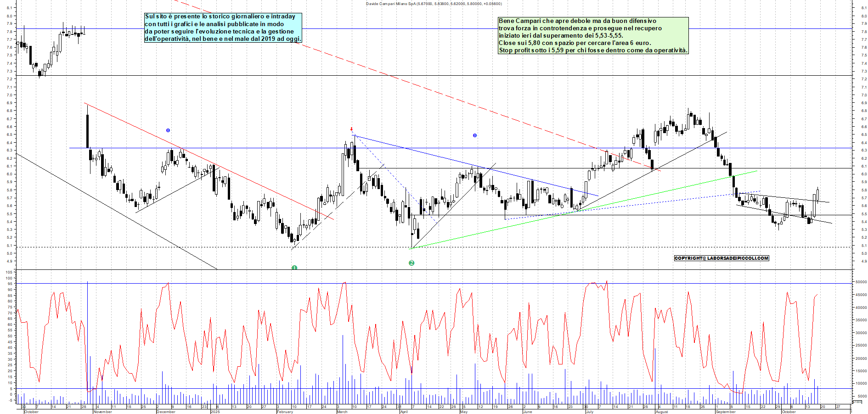Click the December label on the time axis
This screenshot has width=868, height=414.
(166, 412)
